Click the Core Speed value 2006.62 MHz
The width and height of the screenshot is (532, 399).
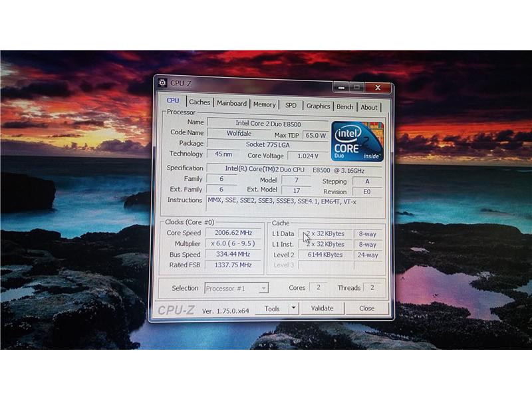(233, 233)
